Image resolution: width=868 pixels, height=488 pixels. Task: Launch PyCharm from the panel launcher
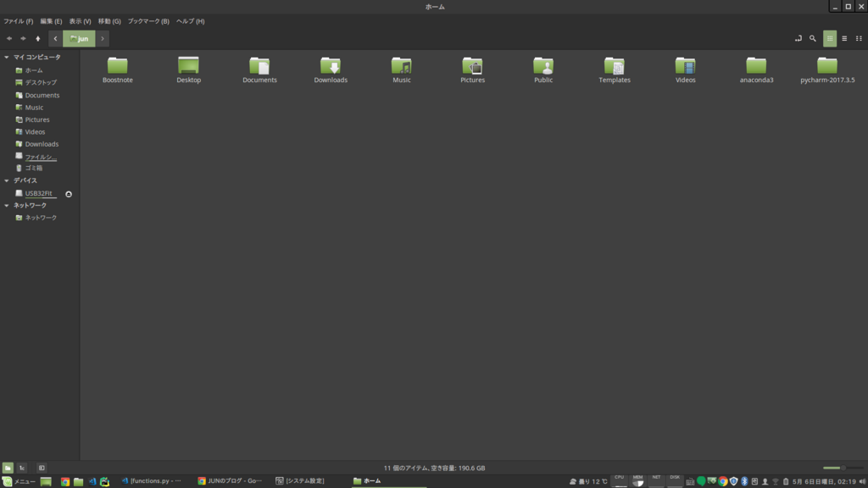coord(104,481)
